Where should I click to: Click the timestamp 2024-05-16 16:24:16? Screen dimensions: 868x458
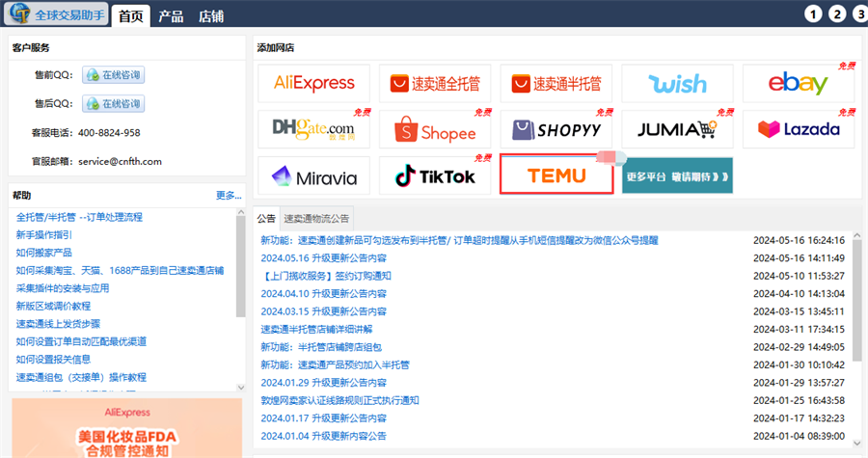799,240
